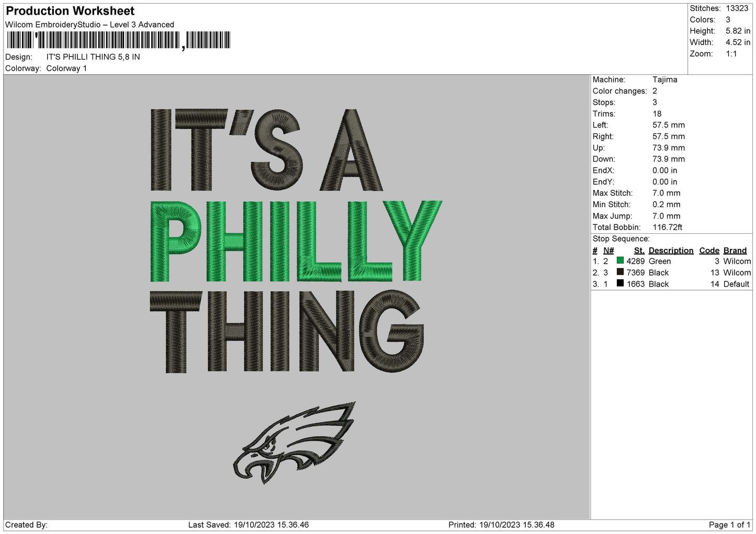This screenshot has width=756, height=534.
Task: Click the Colors value 3
Action: 728,20
